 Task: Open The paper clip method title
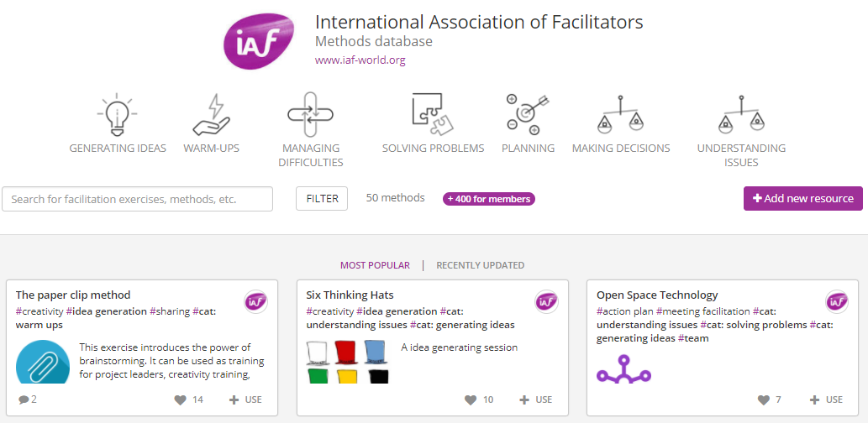[73, 295]
